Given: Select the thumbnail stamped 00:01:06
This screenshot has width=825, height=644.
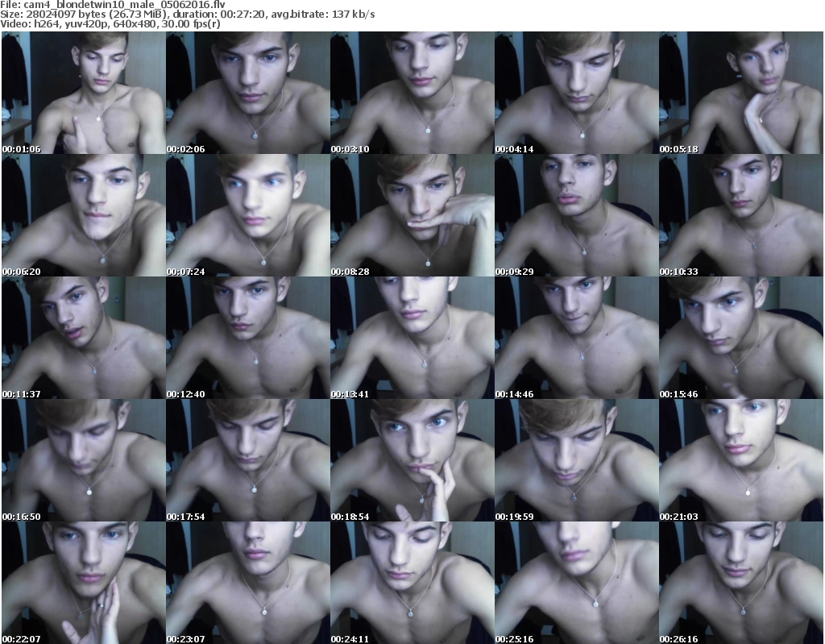Looking at the screenshot, I should point(84,93).
